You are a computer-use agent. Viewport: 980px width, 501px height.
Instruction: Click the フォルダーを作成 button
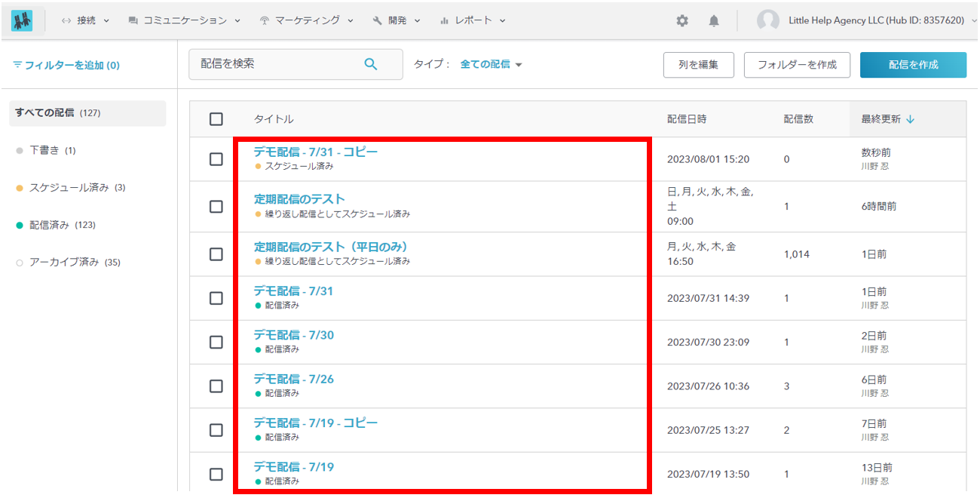[797, 65]
